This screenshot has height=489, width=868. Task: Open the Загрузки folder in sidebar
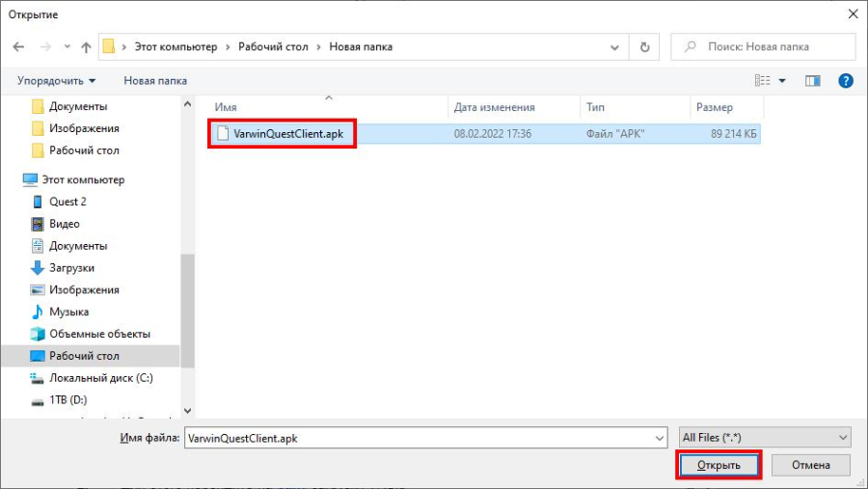click(71, 268)
